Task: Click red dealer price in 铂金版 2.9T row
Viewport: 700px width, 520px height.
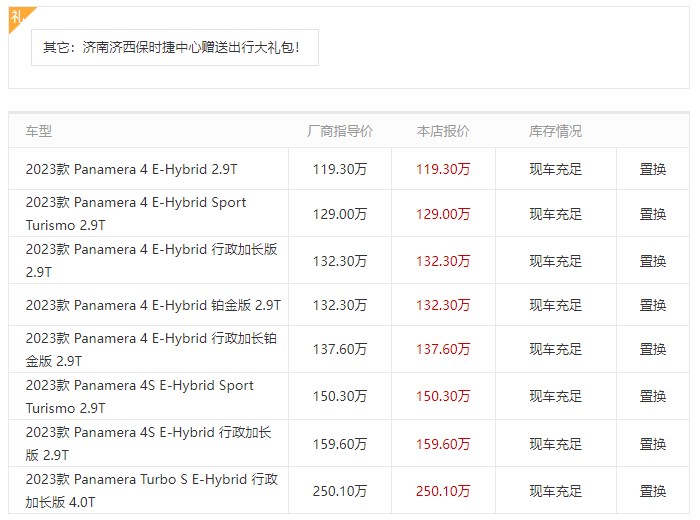Action: click(x=443, y=305)
